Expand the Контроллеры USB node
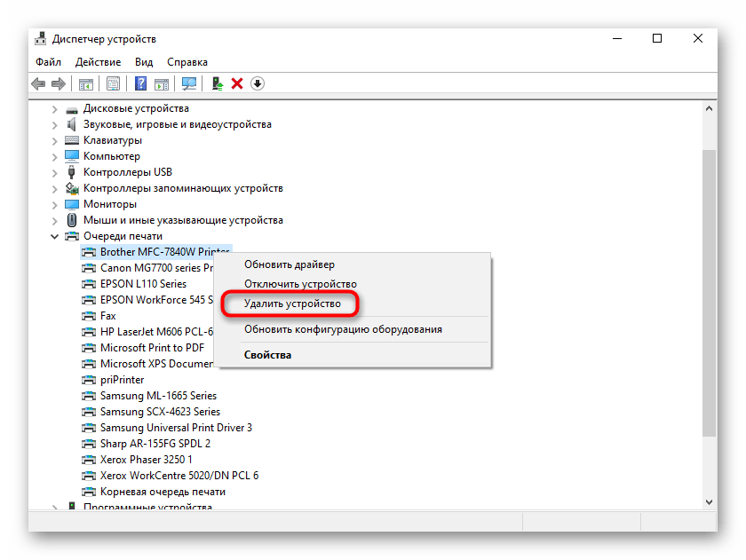This screenshot has width=746, height=560. [x=55, y=172]
